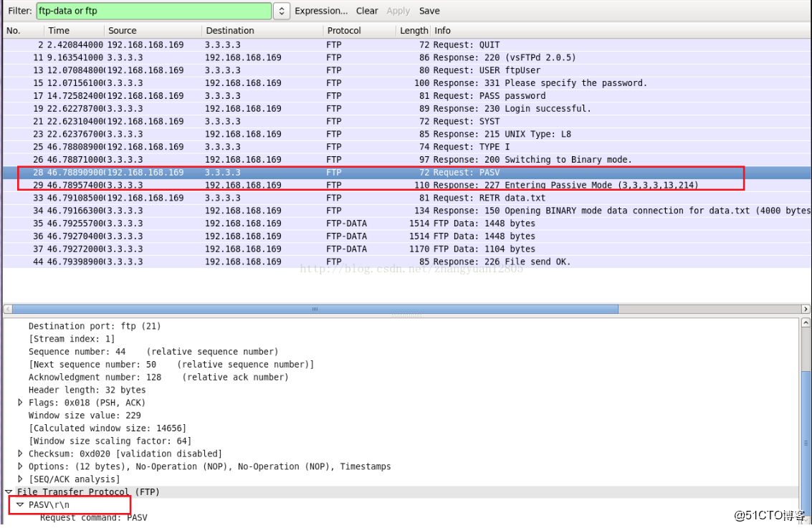Select the Header length: 32 bytes line
The width and height of the screenshot is (812, 528).
click(87, 390)
